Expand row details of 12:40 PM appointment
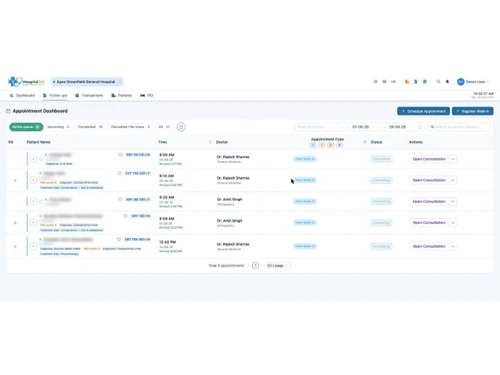 [15, 247]
